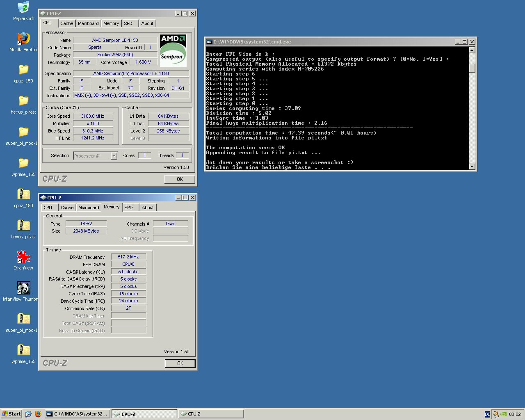Screen dimensions: 525x420
Task: Switch to cmd.exe taskbar button
Action: [78, 414]
